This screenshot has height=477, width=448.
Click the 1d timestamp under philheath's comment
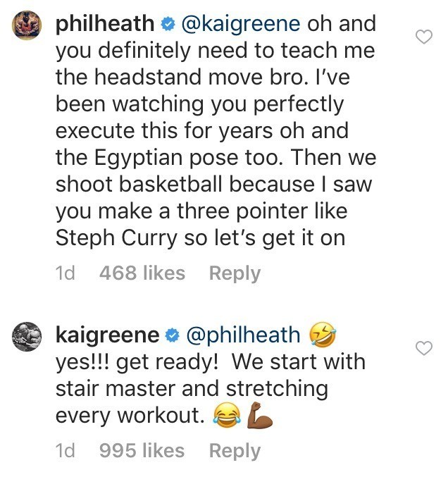[65, 273]
